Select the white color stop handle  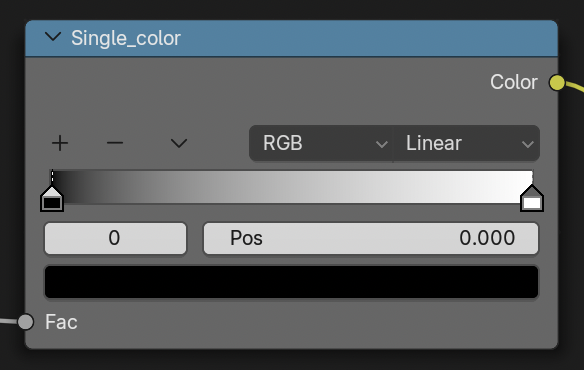click(x=532, y=198)
